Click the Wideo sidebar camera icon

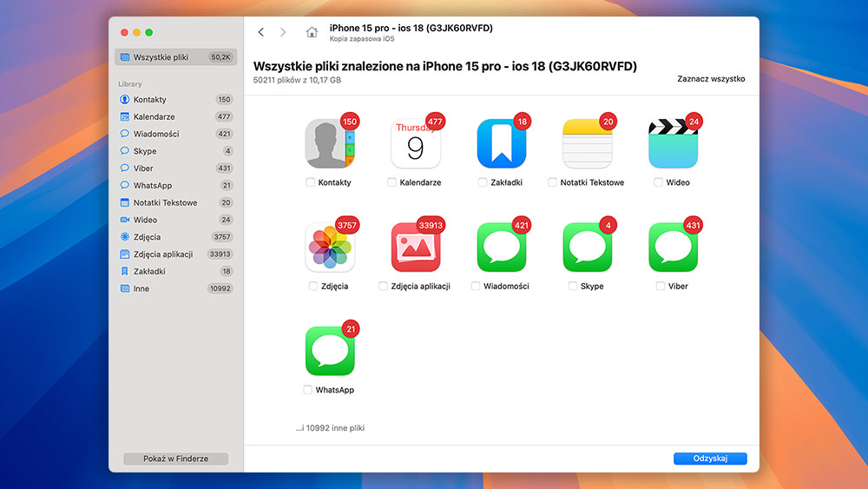click(x=124, y=220)
